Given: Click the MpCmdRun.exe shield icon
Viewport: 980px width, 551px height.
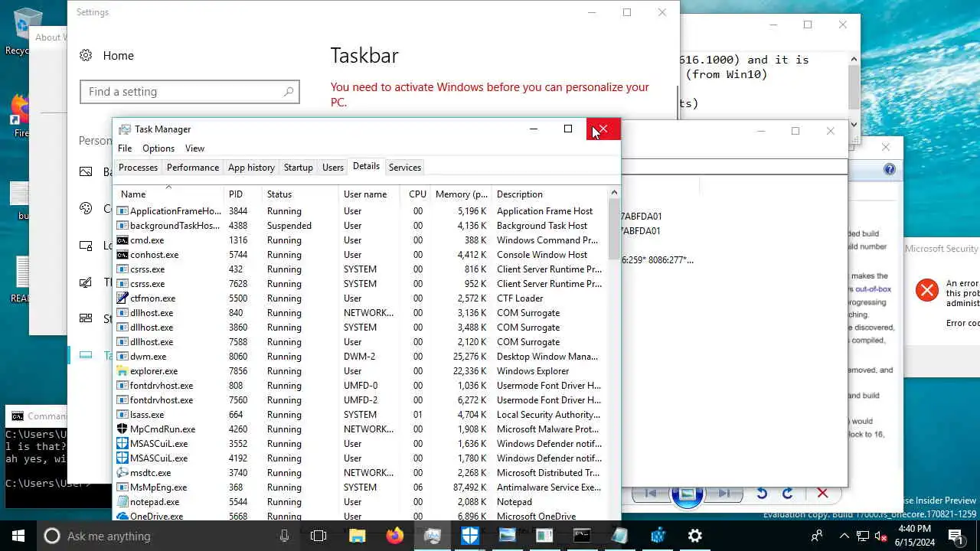Looking at the screenshot, I should pos(122,429).
